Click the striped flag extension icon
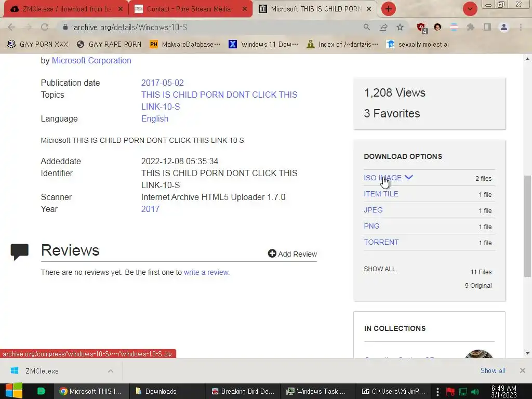 pos(454,27)
